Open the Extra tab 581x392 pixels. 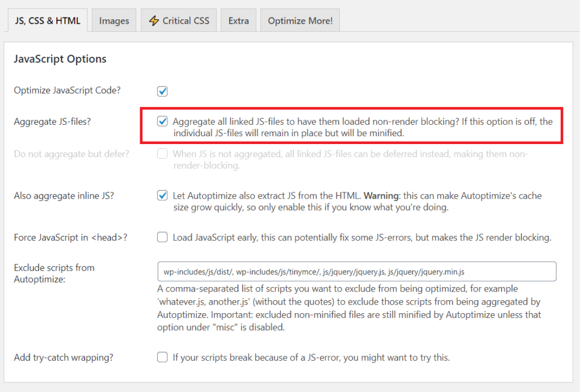[x=239, y=21]
